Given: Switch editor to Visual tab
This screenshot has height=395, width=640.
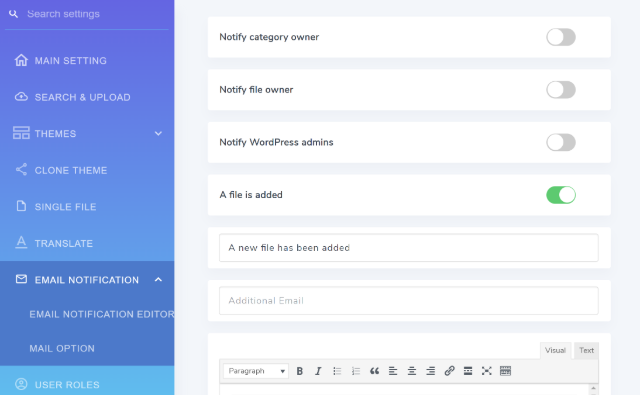Looking at the screenshot, I should tap(555, 350).
